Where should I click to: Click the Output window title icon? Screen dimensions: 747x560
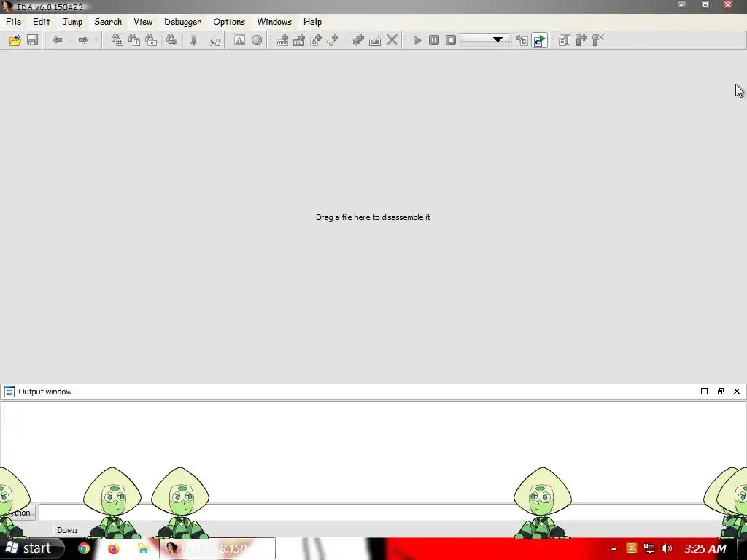[9, 392]
